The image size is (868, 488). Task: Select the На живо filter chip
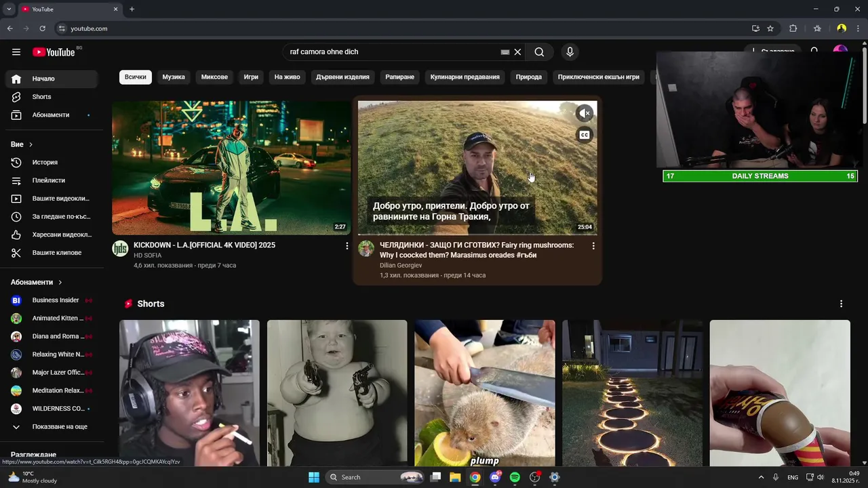(287, 77)
